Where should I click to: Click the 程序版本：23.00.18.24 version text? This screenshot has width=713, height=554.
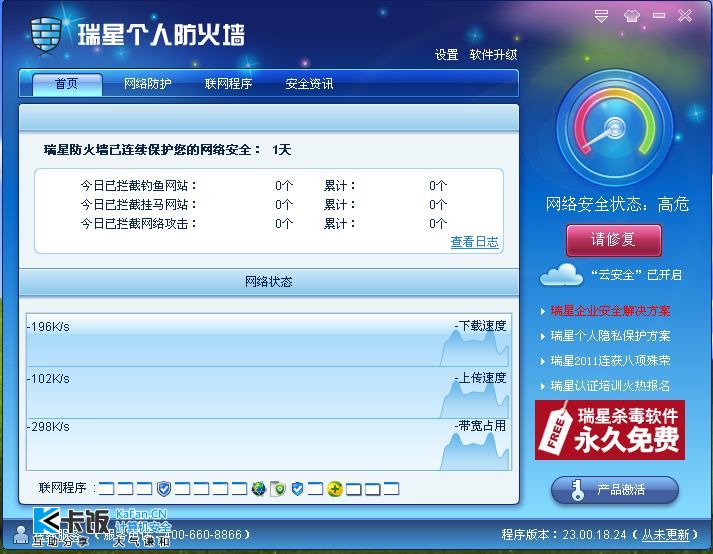(x=564, y=534)
